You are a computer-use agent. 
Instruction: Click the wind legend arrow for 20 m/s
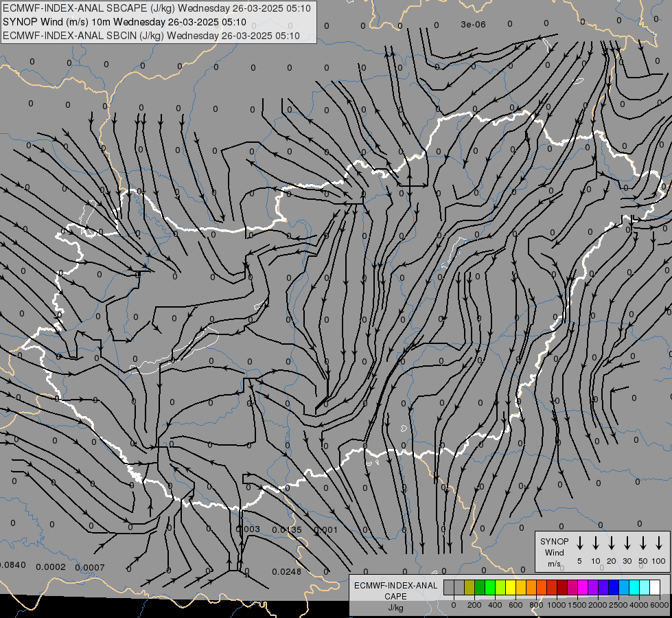click(x=611, y=542)
